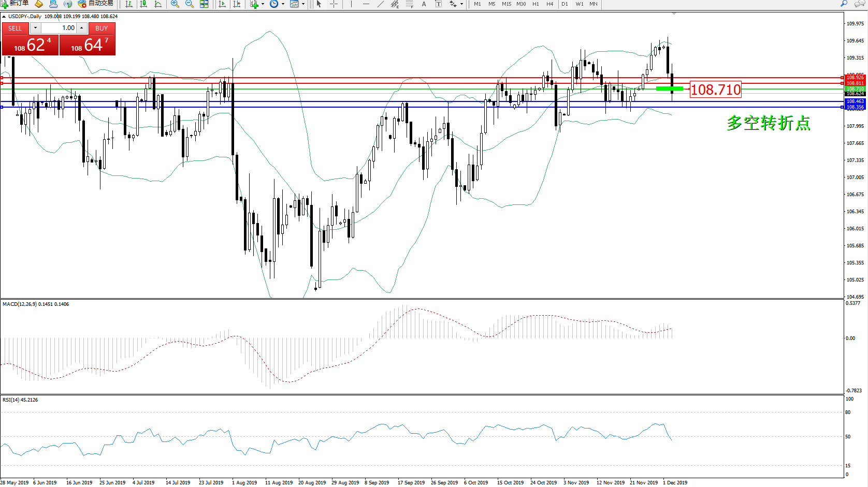The width and height of the screenshot is (868, 487).
Task: Toggle the chart shift button
Action: tap(237, 4)
